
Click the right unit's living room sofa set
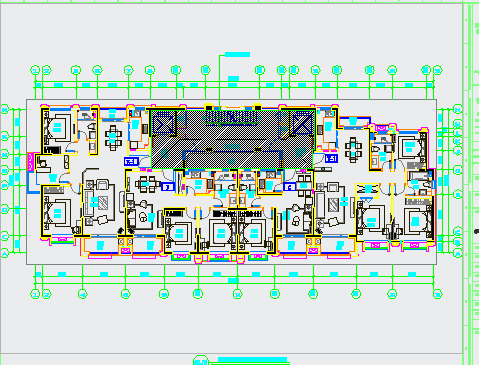(330, 205)
